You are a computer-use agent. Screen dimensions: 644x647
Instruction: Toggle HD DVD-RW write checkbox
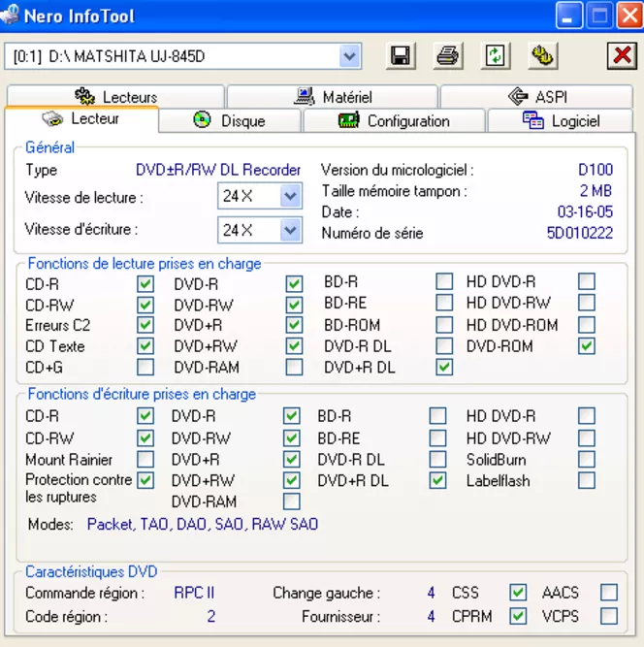click(587, 437)
